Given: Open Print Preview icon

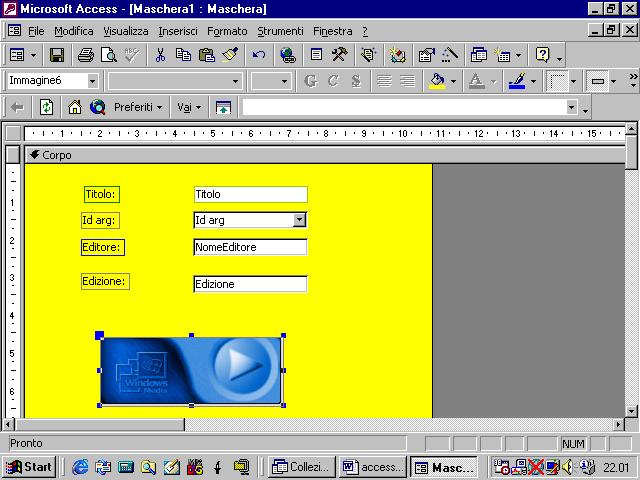Looking at the screenshot, I should pyautogui.click(x=109, y=55).
